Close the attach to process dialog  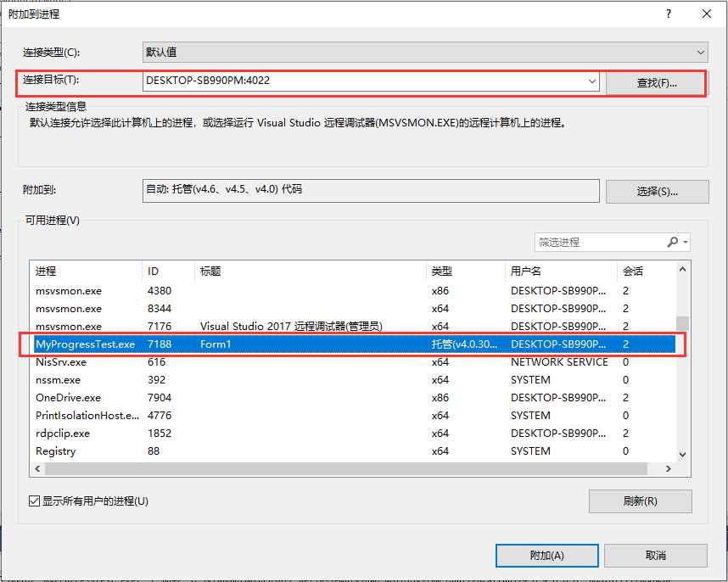tap(707, 14)
